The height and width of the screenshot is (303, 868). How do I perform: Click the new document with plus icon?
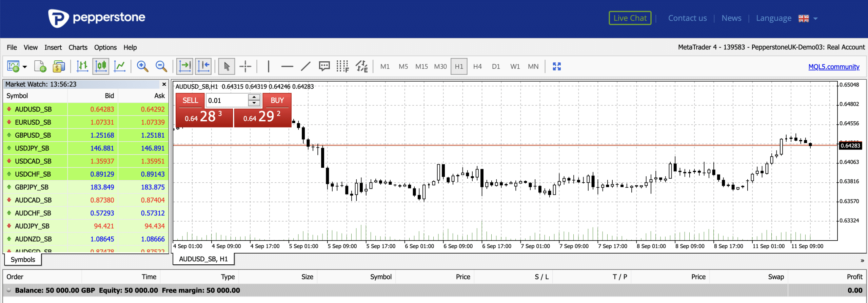(40, 66)
